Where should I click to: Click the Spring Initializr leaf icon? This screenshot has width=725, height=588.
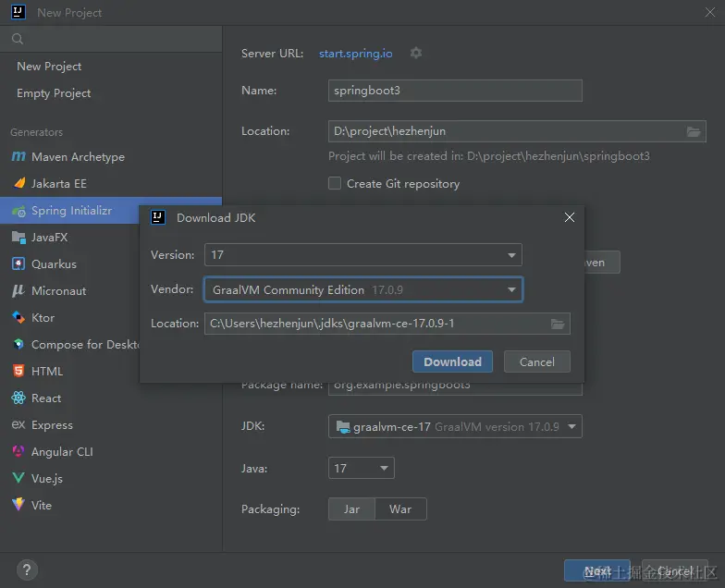18,211
